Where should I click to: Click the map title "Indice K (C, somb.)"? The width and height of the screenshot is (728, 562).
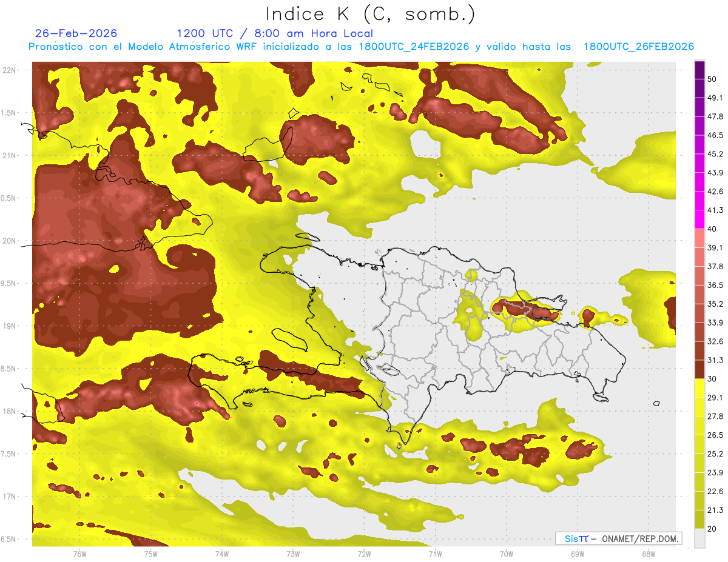pyautogui.click(x=370, y=15)
